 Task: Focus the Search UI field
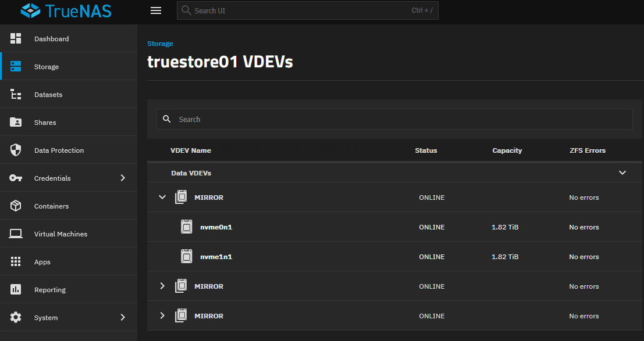tap(308, 10)
